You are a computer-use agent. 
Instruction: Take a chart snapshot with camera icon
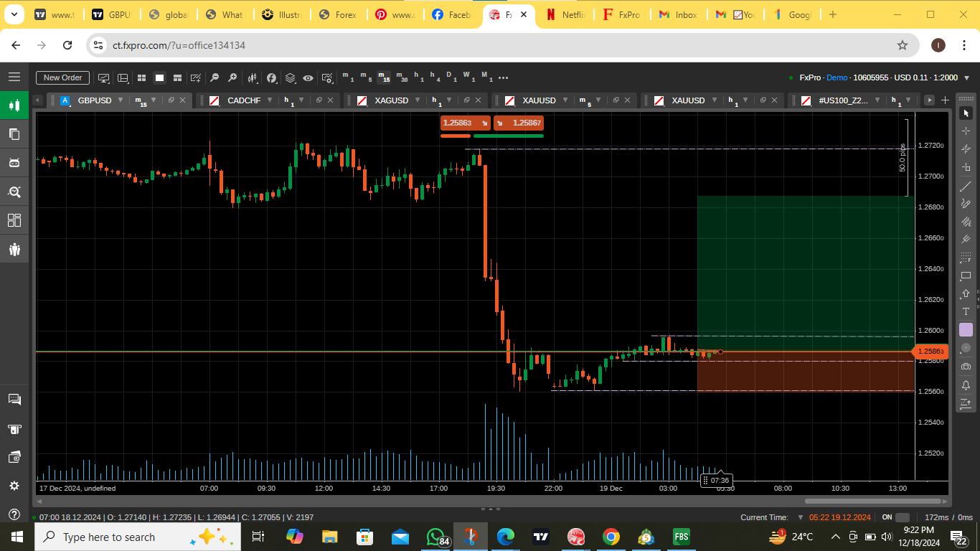966,367
